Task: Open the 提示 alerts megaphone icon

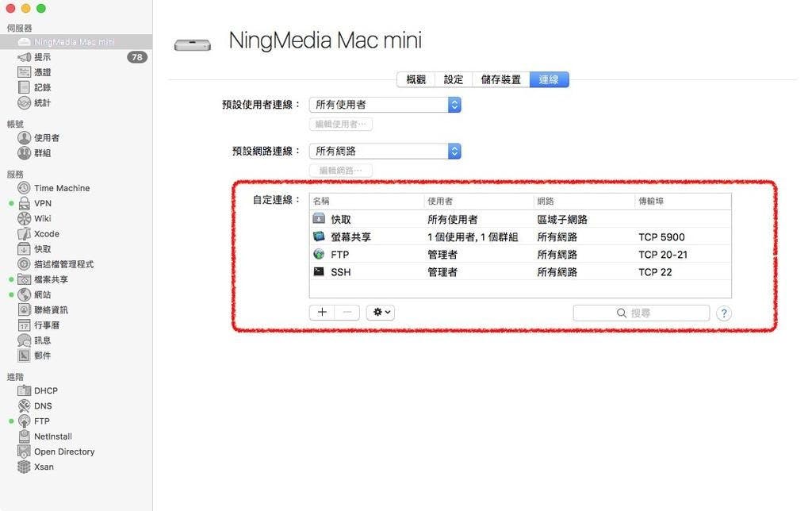Action: click(x=25, y=57)
